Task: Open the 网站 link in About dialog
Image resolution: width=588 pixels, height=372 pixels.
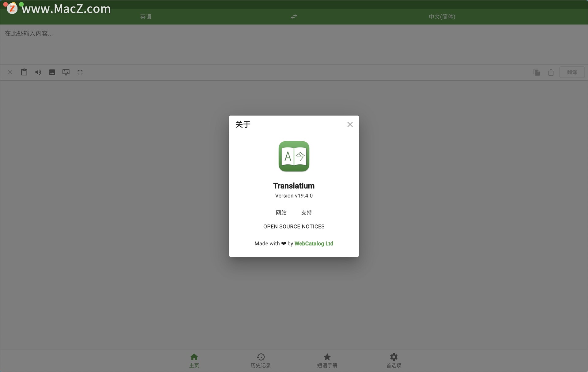Action: (x=281, y=213)
